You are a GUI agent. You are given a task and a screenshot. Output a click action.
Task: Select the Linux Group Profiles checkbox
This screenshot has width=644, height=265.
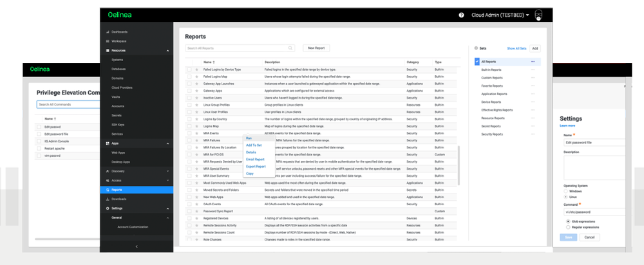(189, 105)
